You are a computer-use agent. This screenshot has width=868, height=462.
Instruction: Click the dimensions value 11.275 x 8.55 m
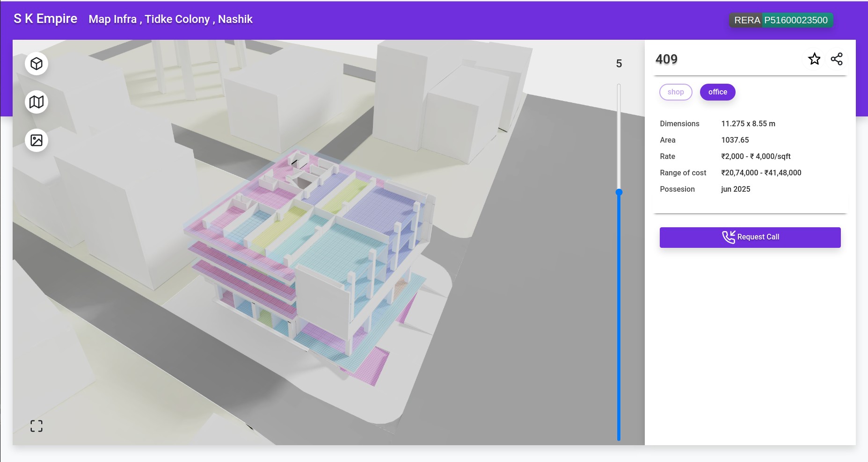pos(748,123)
